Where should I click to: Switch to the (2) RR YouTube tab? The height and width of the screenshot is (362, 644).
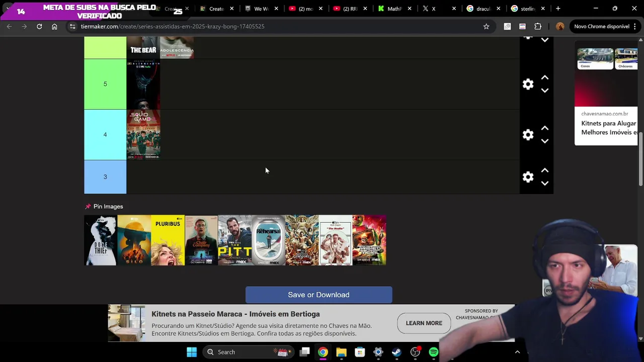[x=350, y=9]
